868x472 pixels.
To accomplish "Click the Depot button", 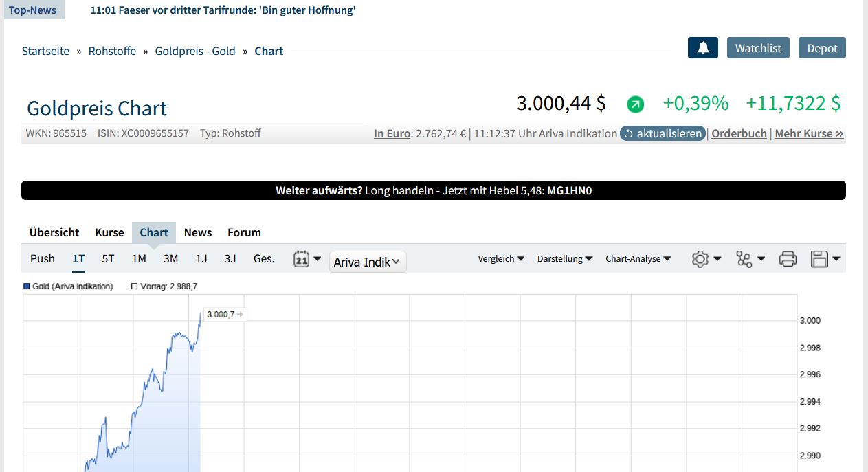I will pos(822,48).
